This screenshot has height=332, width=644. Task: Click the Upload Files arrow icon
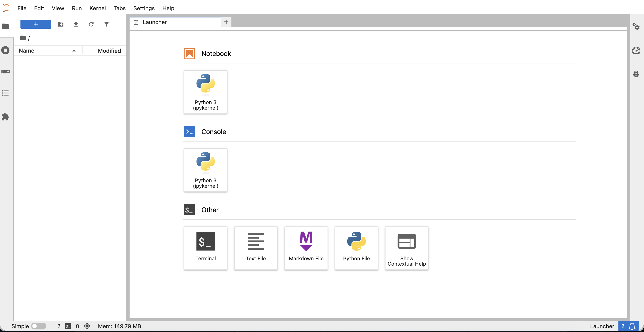76,24
